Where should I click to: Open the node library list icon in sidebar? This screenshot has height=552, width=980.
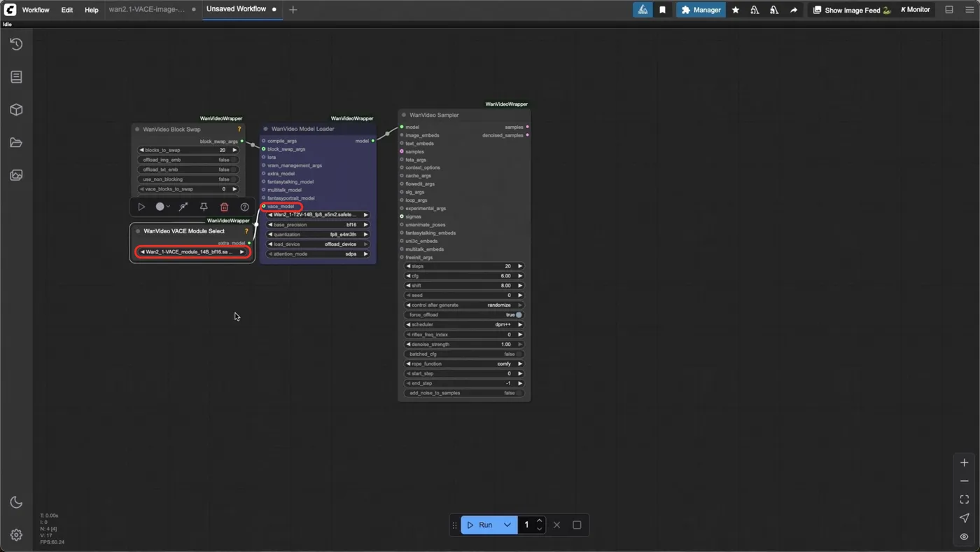tap(16, 77)
